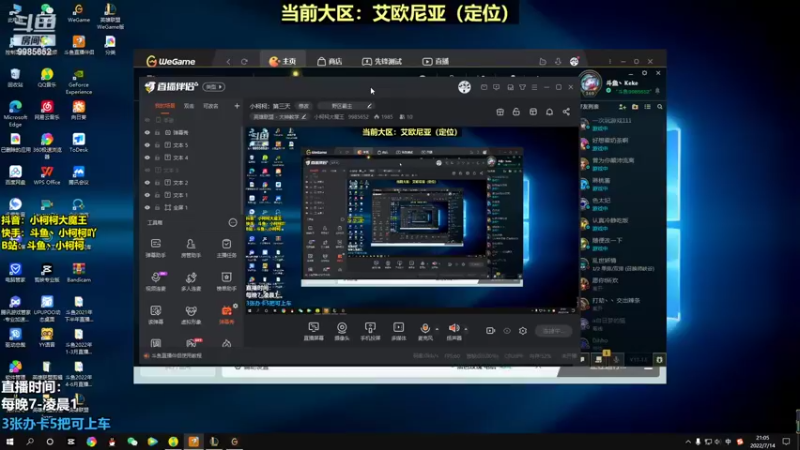Image resolution: width=800 pixels, height=450 pixels.
Task: Click the bell notification icon in stream header
Action: coord(549,112)
